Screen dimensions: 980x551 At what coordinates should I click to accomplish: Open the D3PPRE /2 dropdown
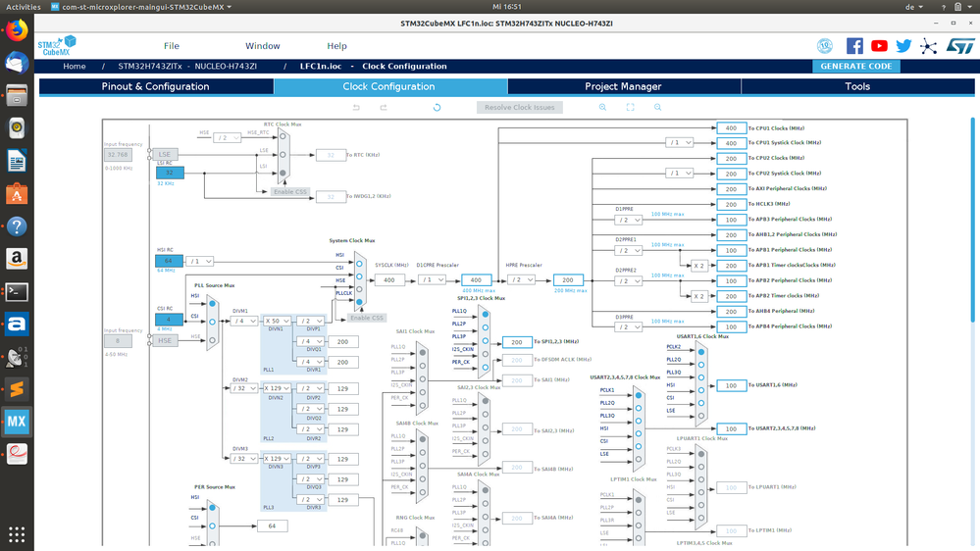(628, 327)
